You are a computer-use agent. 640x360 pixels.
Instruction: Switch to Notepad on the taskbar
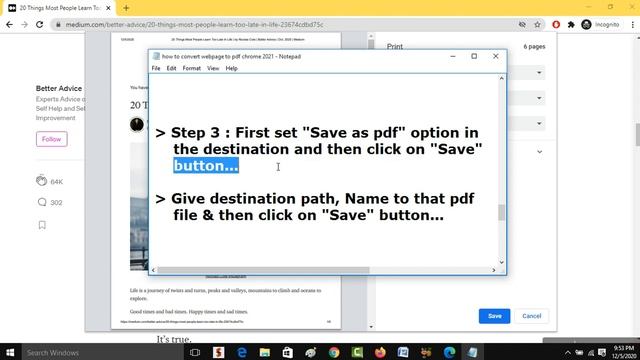(x=473, y=352)
